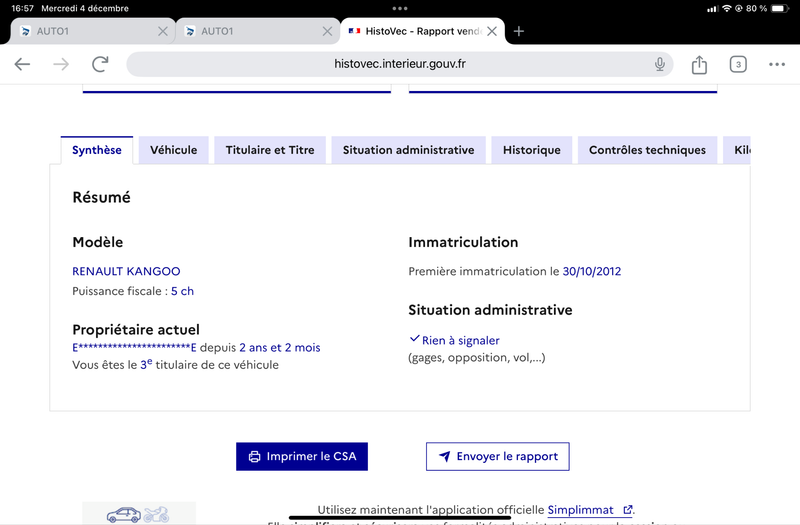Click the Envoyer le rapport button
Screen dimensions: 800x525
497,456
